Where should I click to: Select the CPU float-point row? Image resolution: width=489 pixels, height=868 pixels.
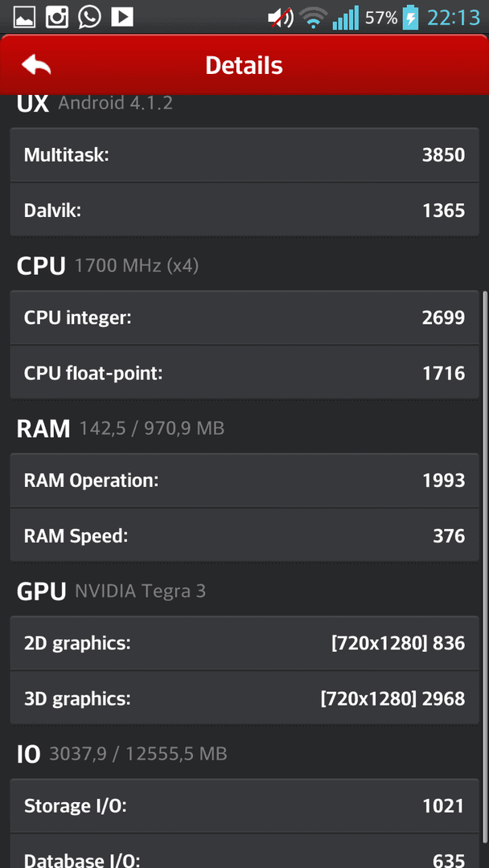tap(244, 373)
